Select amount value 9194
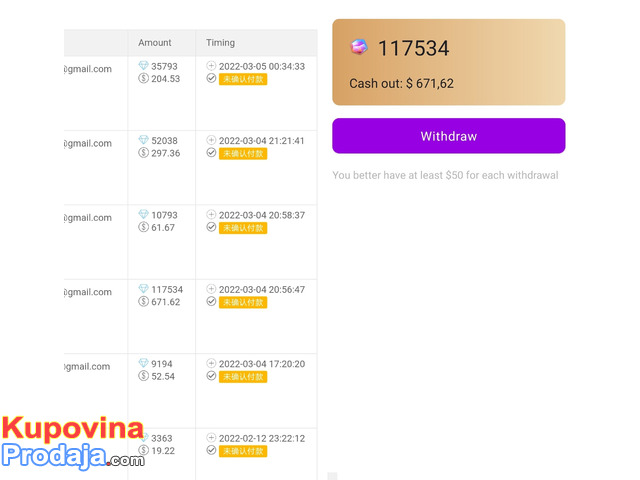The height and width of the screenshot is (480, 640). pos(162,364)
